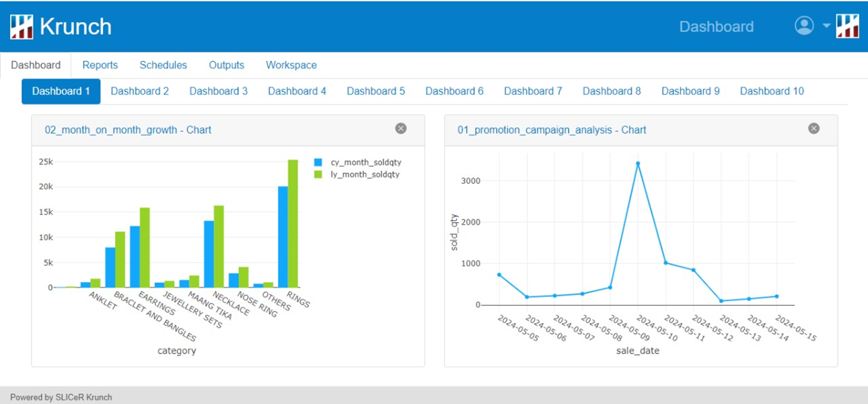
Task: Open the Schedules tab
Action: (164, 65)
